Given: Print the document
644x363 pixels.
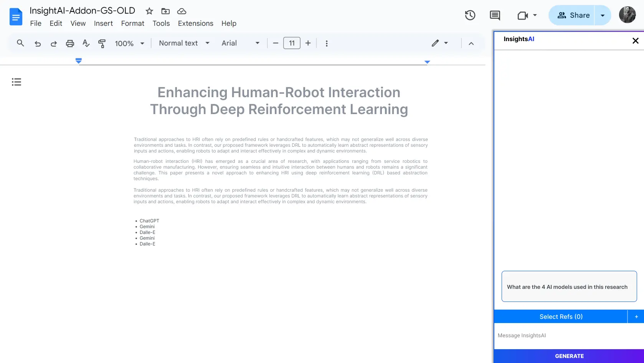Looking at the screenshot, I should tap(70, 43).
